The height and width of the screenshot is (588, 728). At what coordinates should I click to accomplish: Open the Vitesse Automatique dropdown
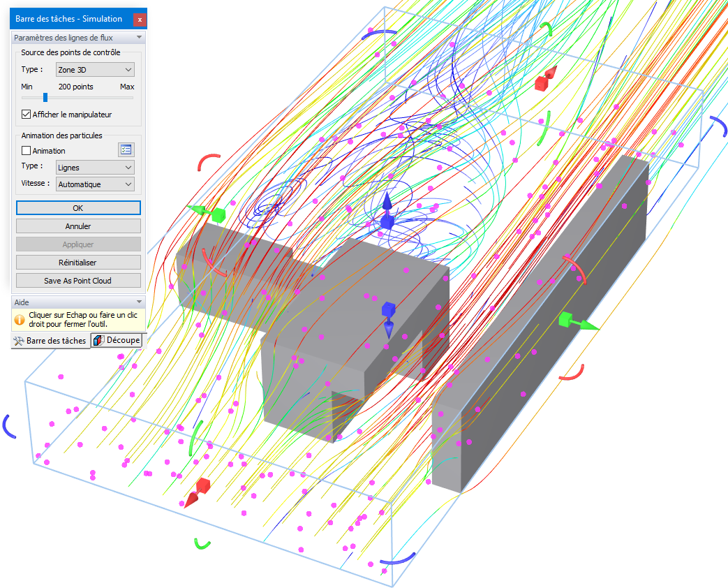[95, 184]
